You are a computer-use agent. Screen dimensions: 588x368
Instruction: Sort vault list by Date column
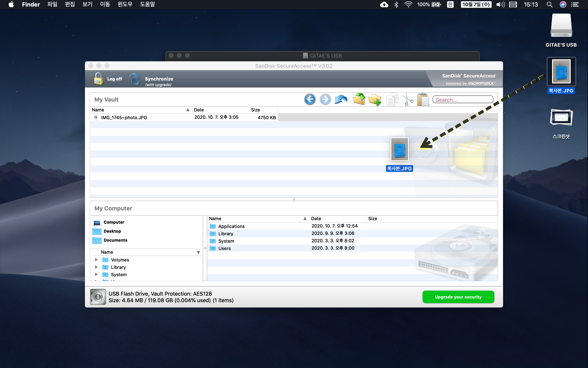coord(221,110)
